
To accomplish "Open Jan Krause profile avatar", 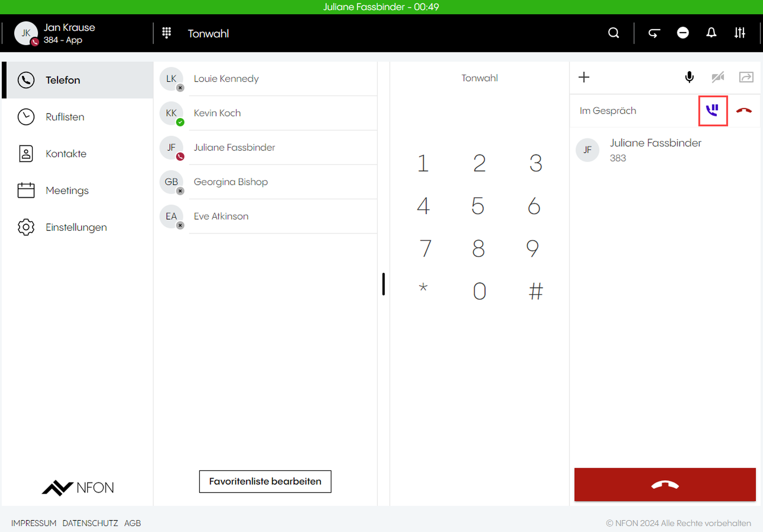I will 26,33.
